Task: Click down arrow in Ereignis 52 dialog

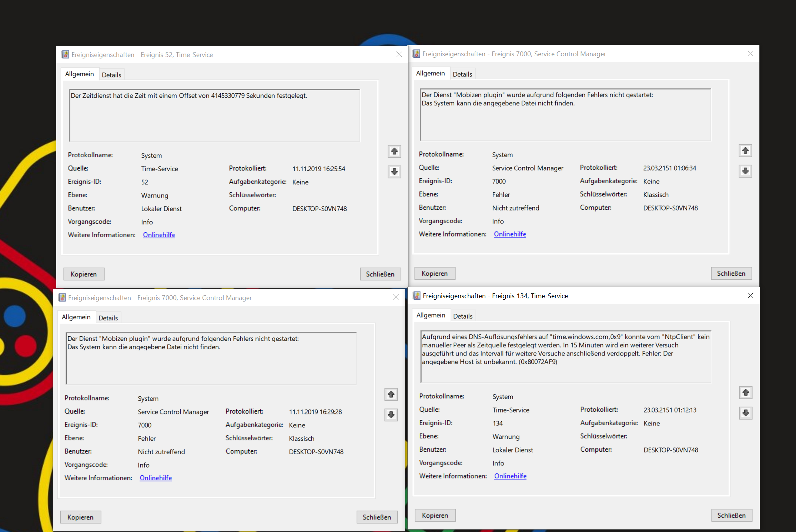Action: 394,172
